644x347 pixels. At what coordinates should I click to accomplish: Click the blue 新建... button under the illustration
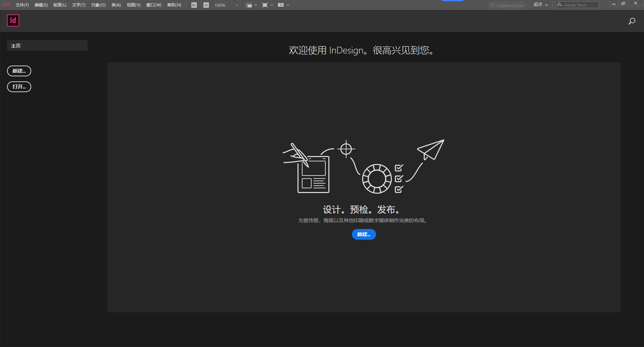pyautogui.click(x=364, y=234)
